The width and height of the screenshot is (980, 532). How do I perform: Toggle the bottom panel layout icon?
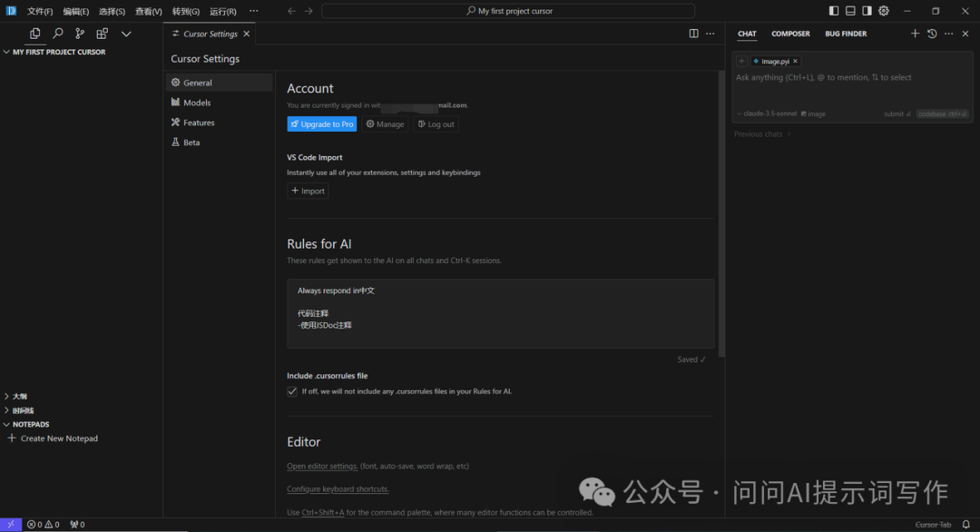point(850,11)
